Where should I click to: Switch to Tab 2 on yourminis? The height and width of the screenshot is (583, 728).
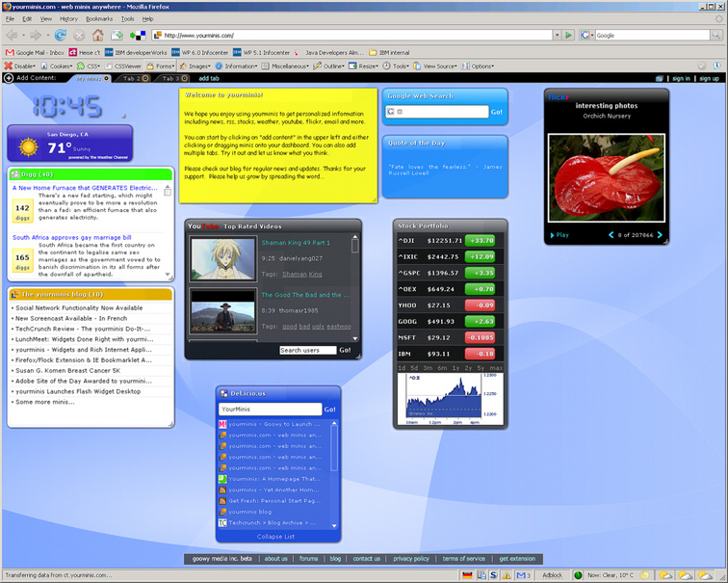point(132,78)
